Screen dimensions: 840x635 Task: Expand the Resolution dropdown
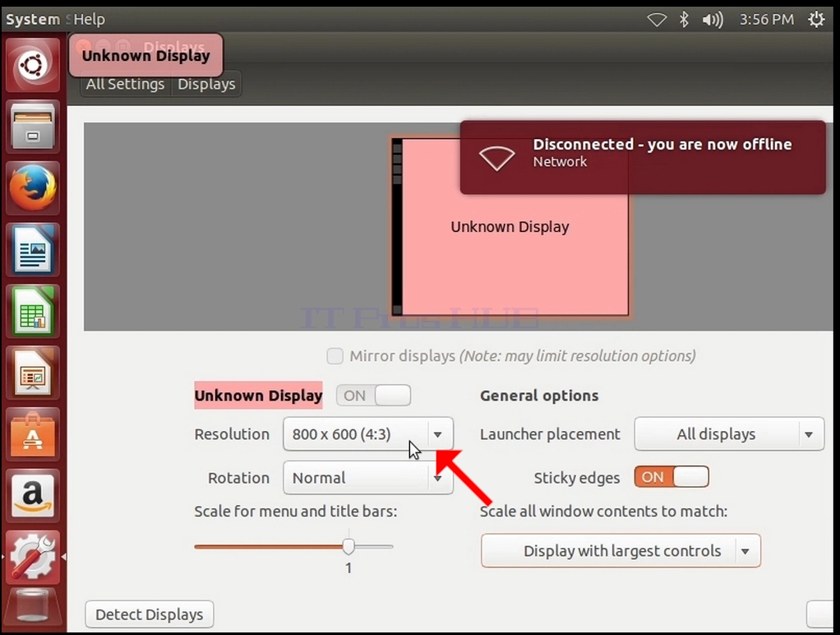click(x=368, y=433)
